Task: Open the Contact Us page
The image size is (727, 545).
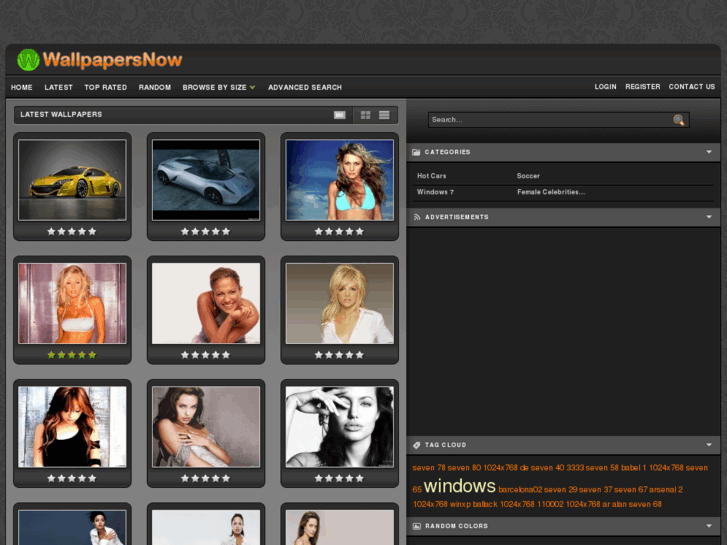Action: coord(692,87)
